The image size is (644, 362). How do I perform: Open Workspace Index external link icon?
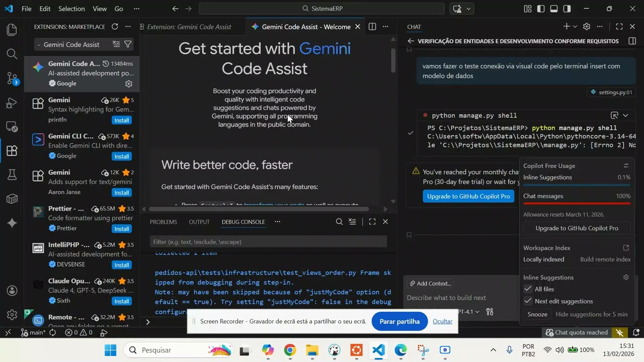pos(626,248)
